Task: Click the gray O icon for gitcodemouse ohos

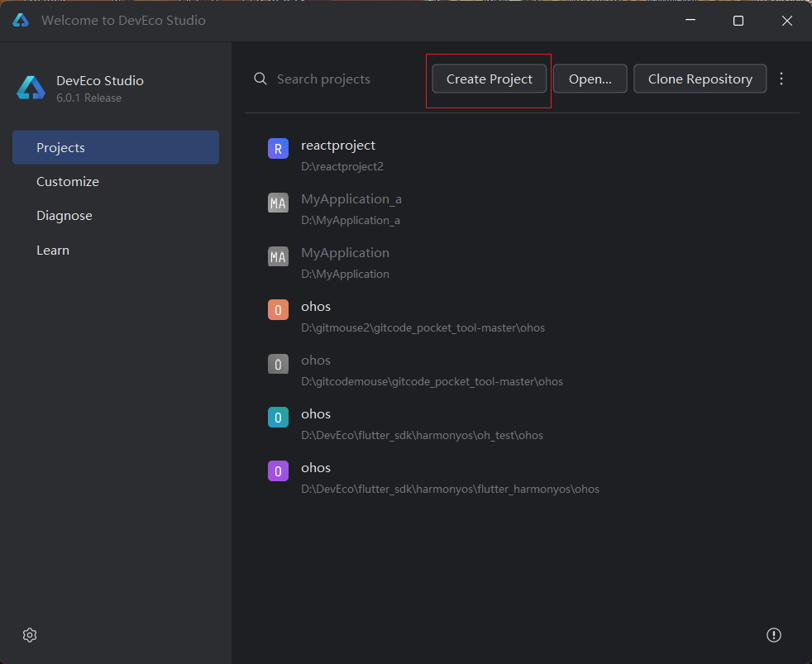Action: point(278,364)
